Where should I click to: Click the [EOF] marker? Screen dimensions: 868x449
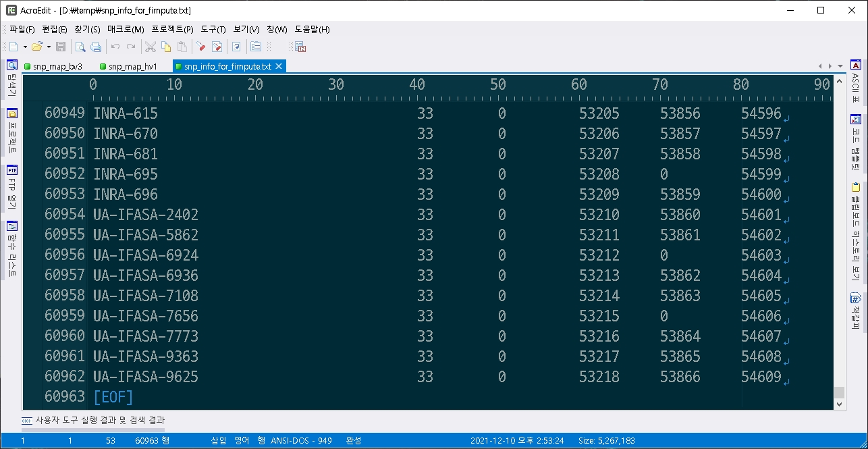[113, 397]
